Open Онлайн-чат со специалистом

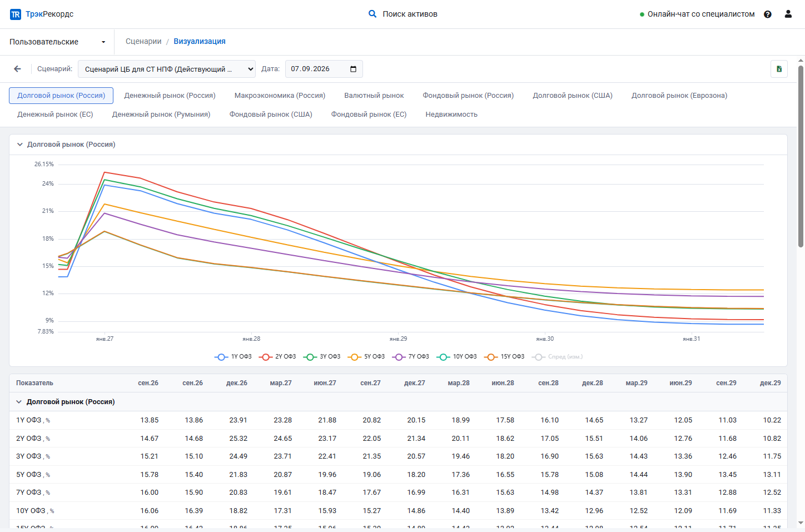[697, 14]
